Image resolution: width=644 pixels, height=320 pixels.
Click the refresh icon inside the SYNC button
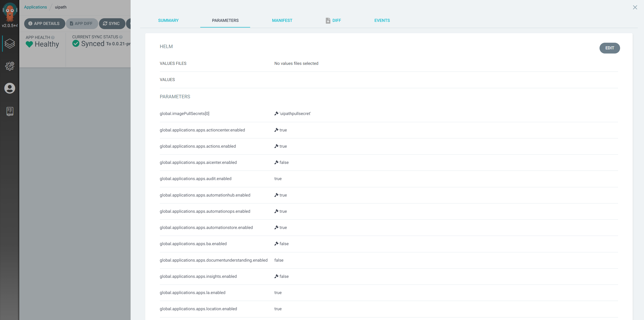point(105,23)
